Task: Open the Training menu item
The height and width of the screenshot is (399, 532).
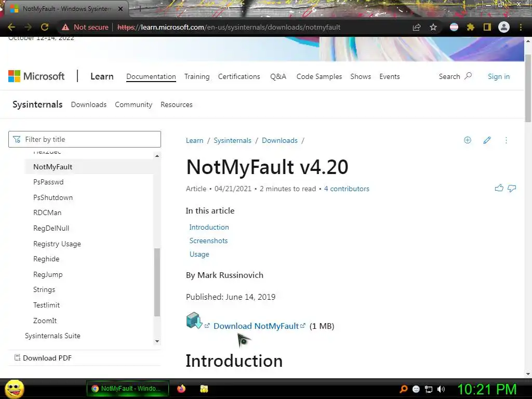Action: point(197,77)
